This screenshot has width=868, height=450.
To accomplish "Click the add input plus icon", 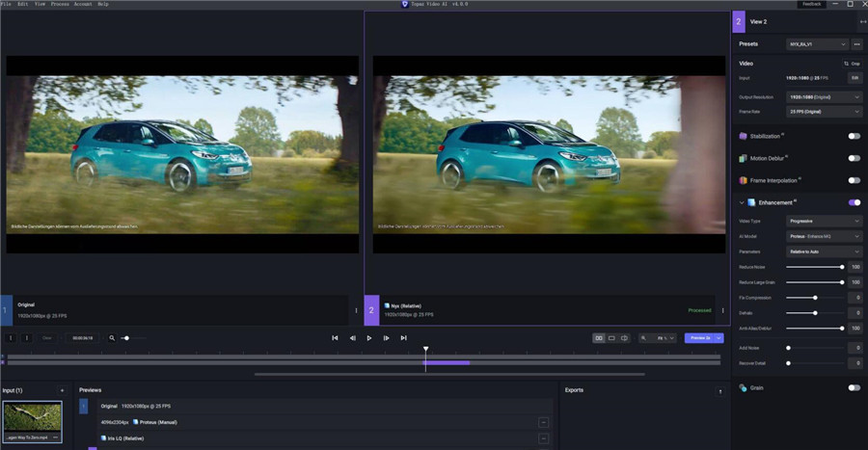I will click(62, 390).
